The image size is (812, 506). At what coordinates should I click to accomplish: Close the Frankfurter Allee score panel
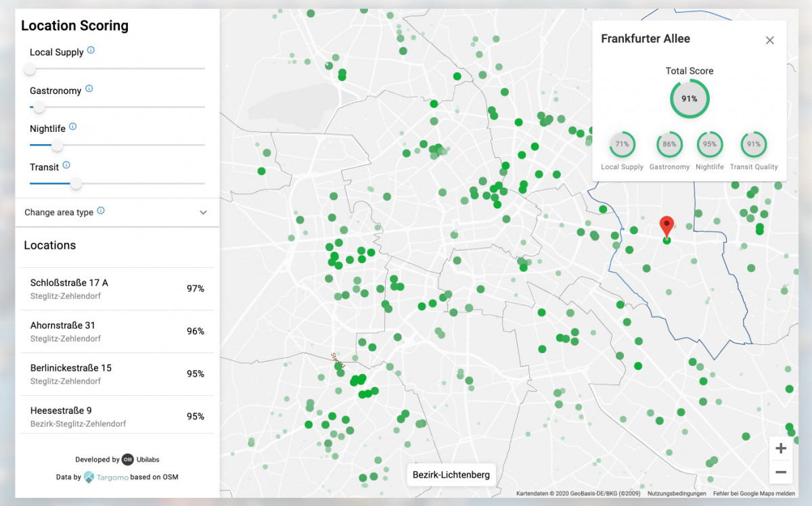coord(769,40)
